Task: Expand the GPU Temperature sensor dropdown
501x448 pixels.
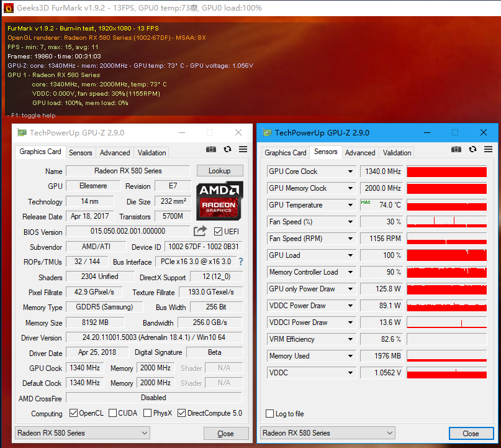Action: point(350,205)
